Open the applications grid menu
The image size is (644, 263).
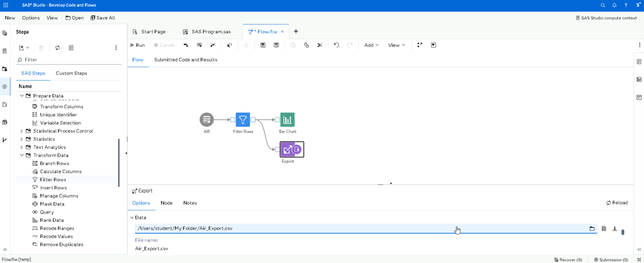point(6,5)
